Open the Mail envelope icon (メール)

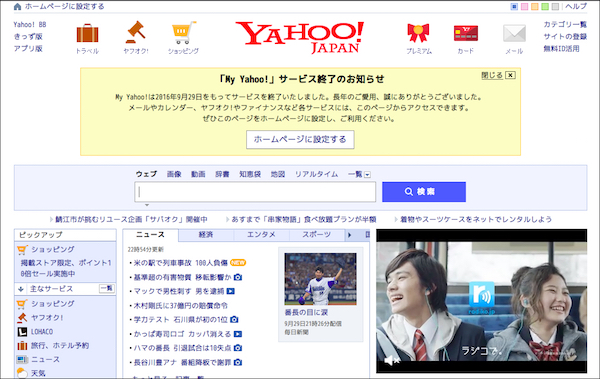514,33
